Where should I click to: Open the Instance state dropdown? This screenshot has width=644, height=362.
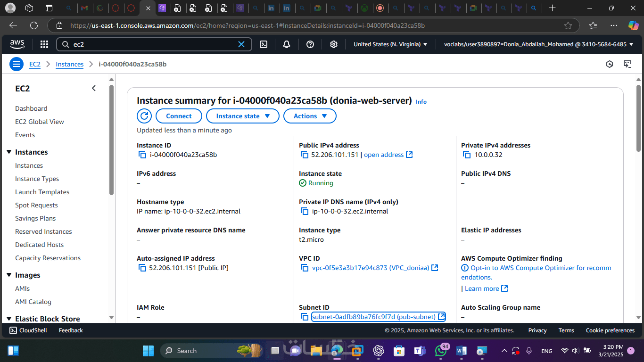tap(243, 116)
